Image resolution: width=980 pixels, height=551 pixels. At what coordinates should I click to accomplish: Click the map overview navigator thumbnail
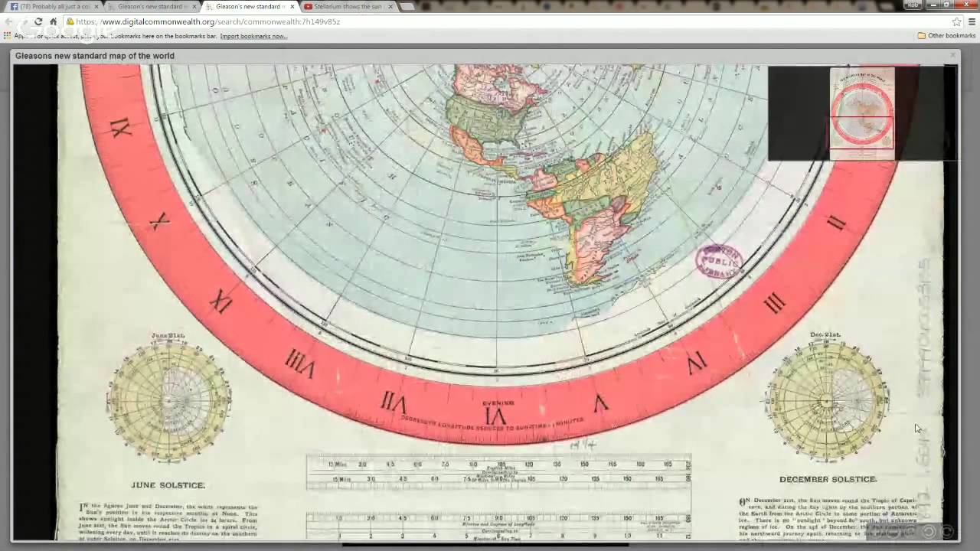click(x=862, y=113)
